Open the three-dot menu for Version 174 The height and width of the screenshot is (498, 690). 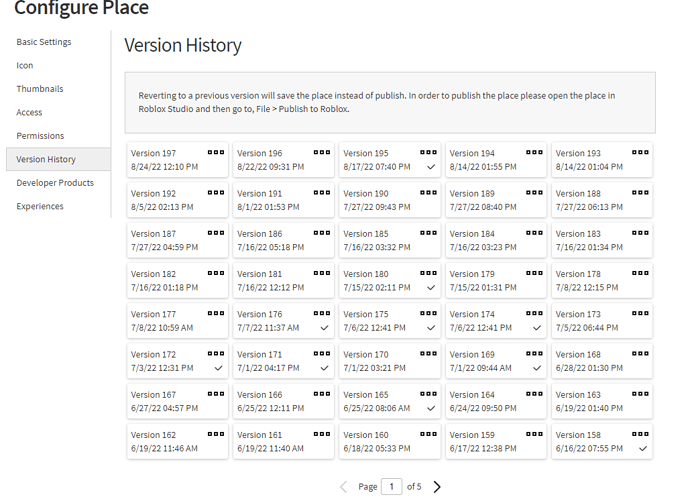[534, 313]
